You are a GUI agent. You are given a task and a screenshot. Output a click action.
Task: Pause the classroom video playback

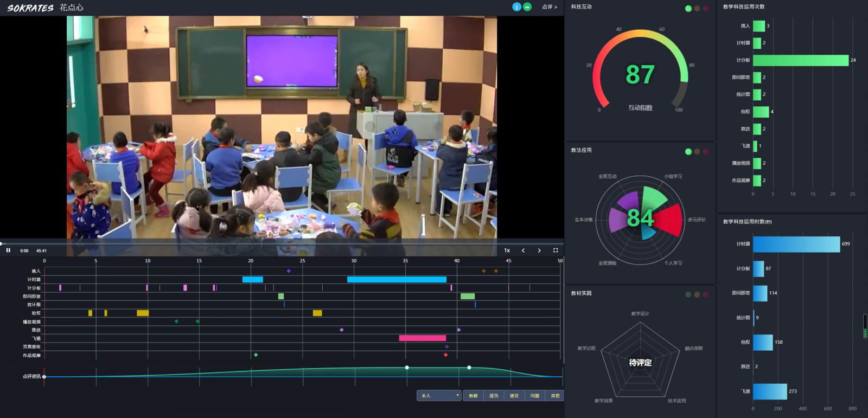(x=8, y=250)
